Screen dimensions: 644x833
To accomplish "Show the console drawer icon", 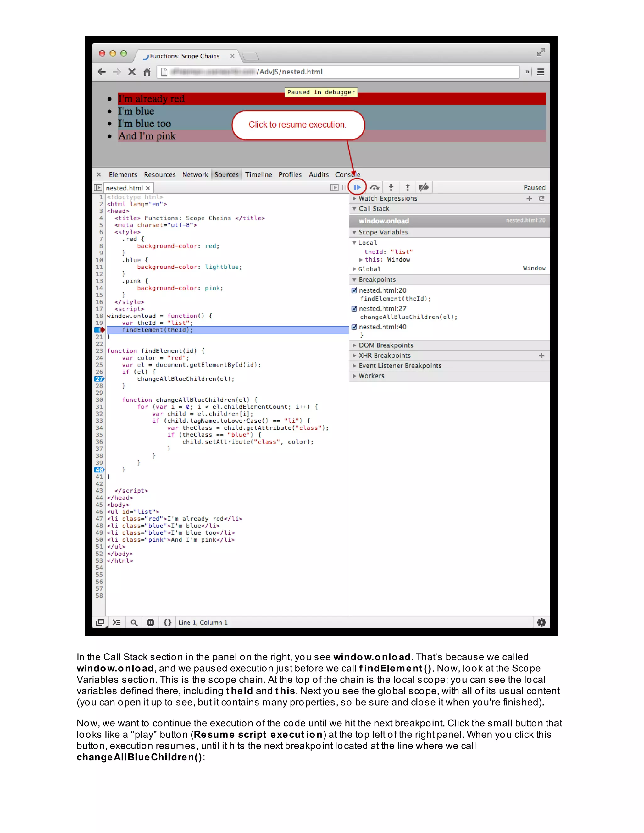I will pos(117,622).
